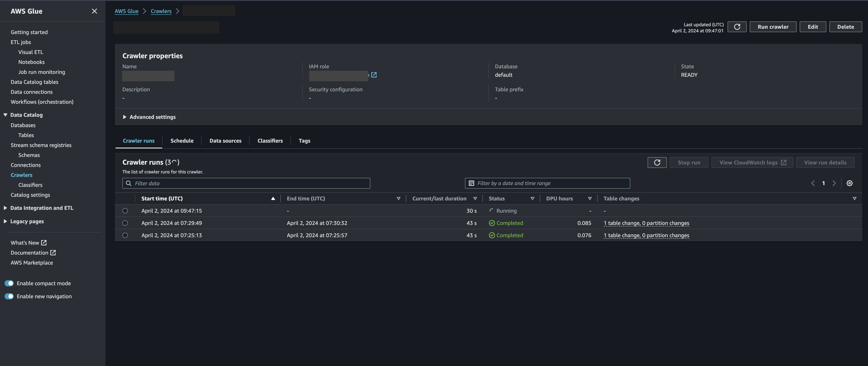Switch to the Crawler runs tab
Image resolution: width=868 pixels, height=366 pixels.
pos(138,141)
